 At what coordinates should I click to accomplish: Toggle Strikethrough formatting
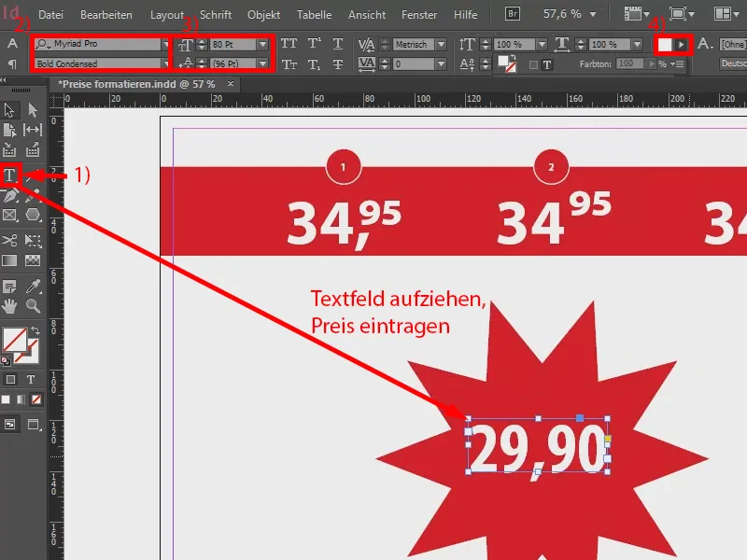338,63
